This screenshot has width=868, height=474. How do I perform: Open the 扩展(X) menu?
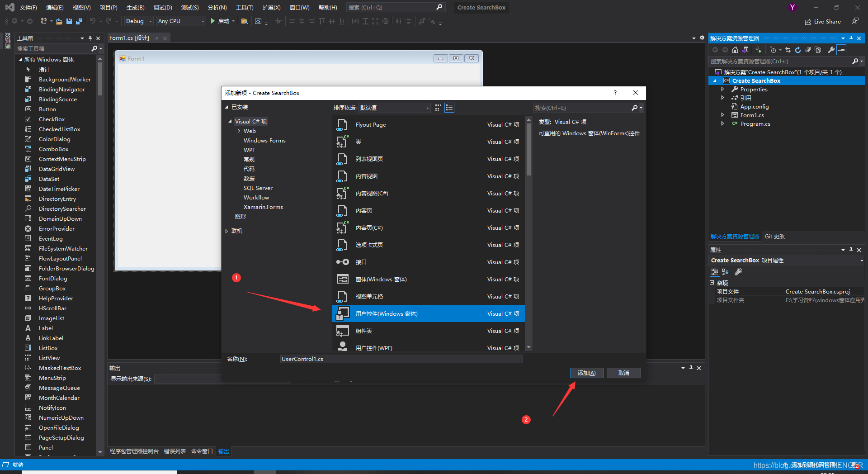[271, 8]
